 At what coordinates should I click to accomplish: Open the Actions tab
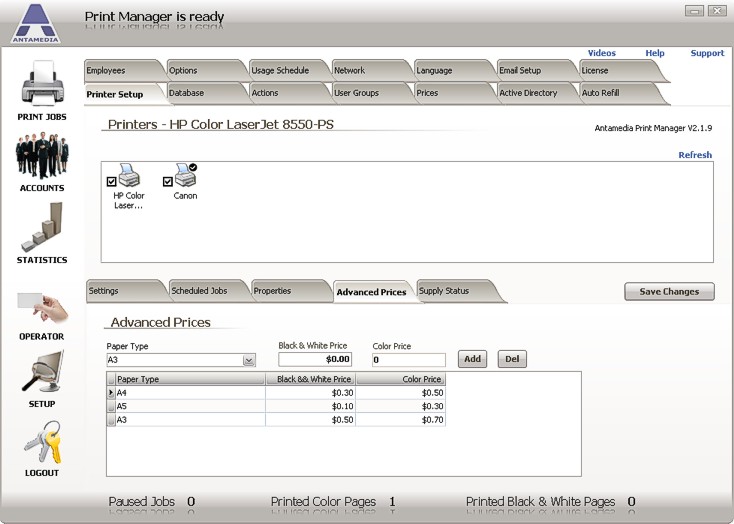pyautogui.click(x=287, y=93)
